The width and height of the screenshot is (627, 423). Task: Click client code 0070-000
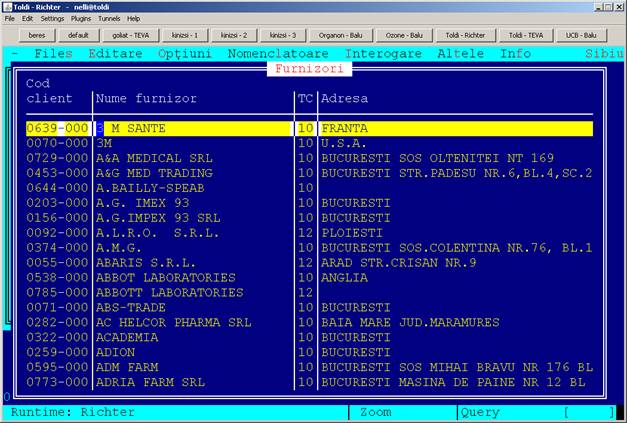click(57, 143)
